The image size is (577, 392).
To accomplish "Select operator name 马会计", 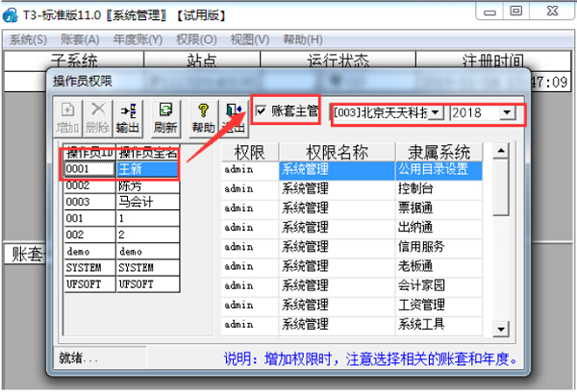I will click(x=147, y=202).
